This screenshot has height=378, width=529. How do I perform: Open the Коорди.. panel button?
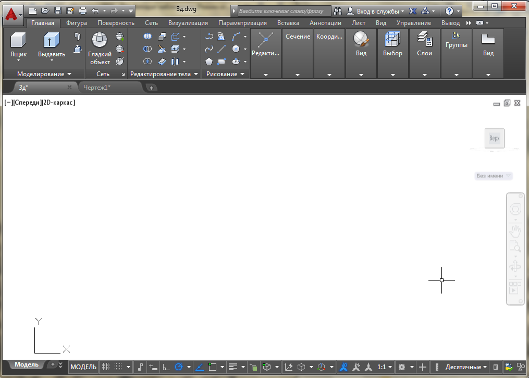tap(329, 53)
